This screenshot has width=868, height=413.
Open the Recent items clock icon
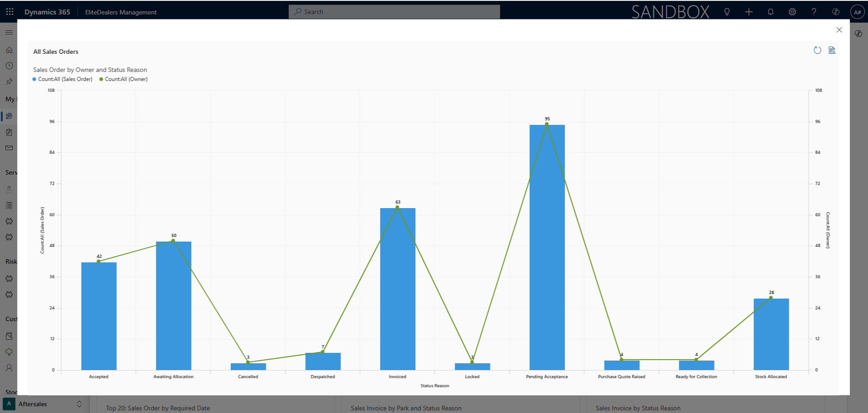click(9, 66)
